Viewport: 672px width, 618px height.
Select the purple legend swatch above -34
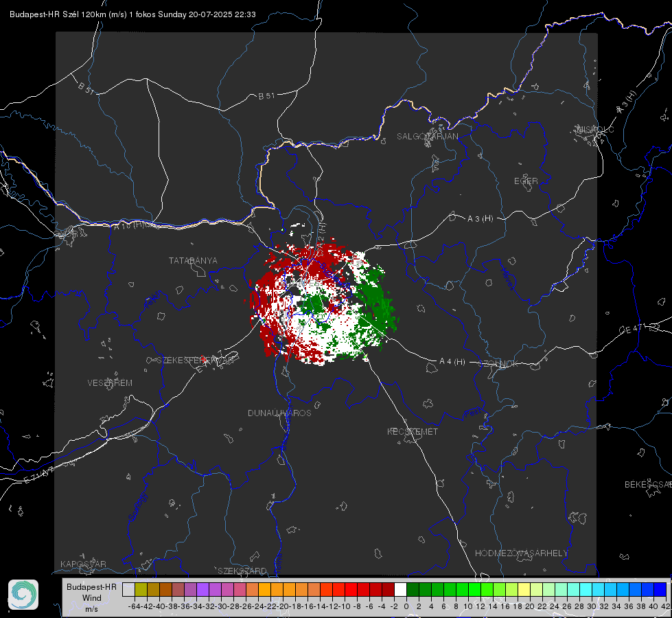click(x=202, y=589)
